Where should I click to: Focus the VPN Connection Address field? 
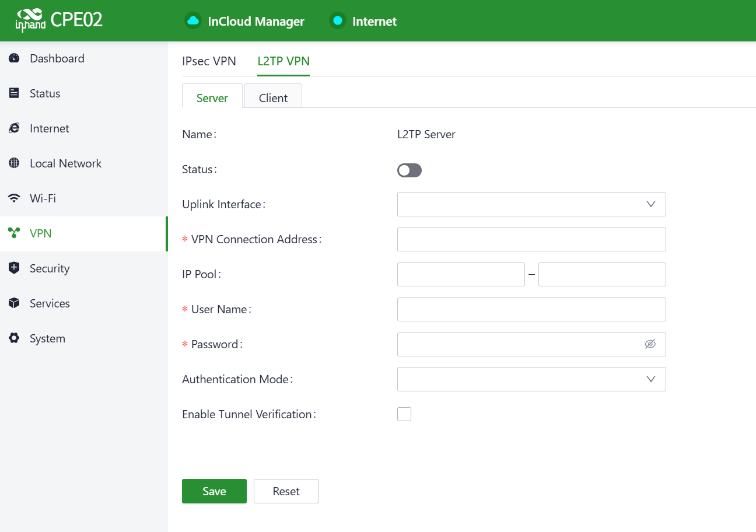[x=531, y=239]
